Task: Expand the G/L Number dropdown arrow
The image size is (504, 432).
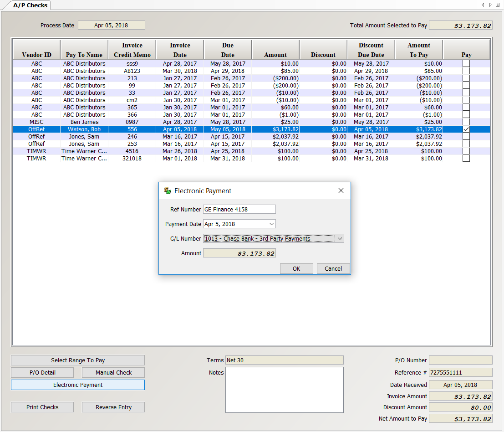Action: [x=340, y=238]
